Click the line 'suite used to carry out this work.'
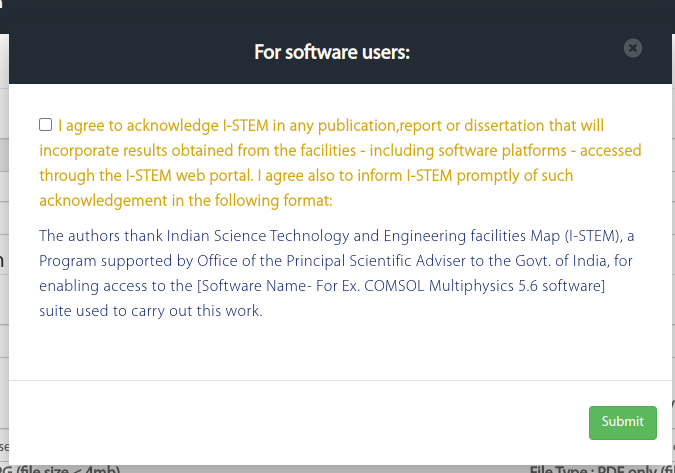The image size is (675, 473). 151,311
